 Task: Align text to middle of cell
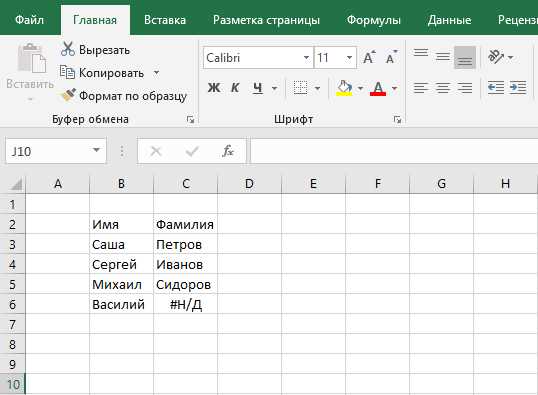[443, 57]
